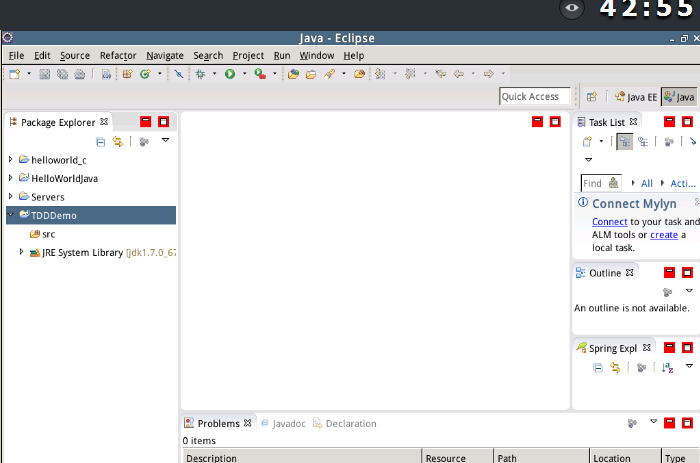Click the Save icon in the toolbar
Screen dimensions: 700x463
(45, 74)
